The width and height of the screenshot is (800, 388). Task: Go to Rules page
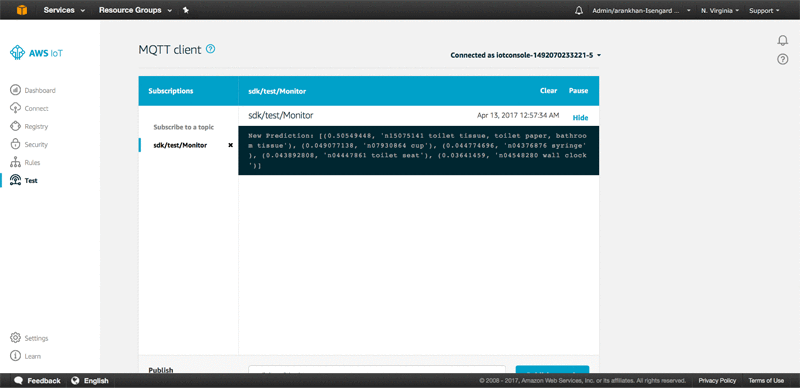click(32, 162)
